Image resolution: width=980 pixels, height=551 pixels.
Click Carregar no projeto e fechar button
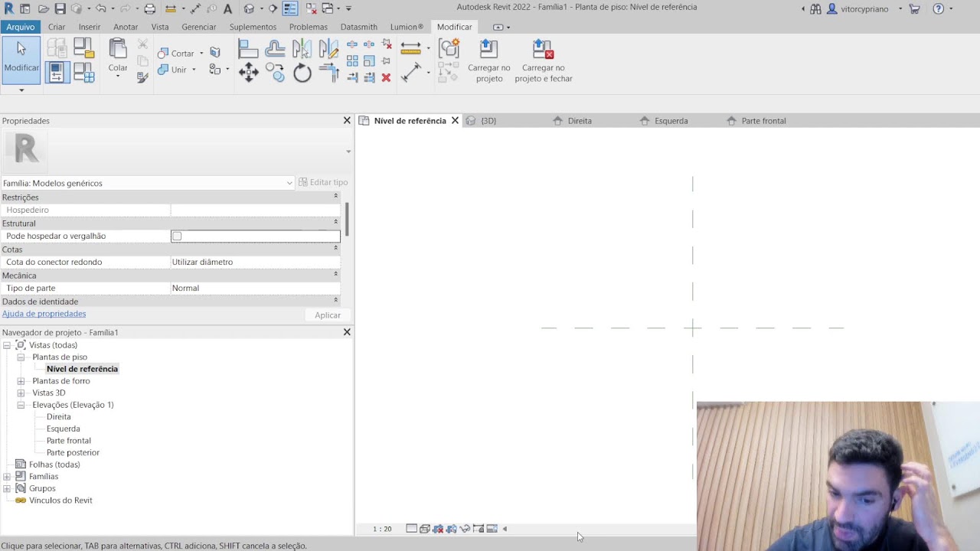[x=544, y=61]
